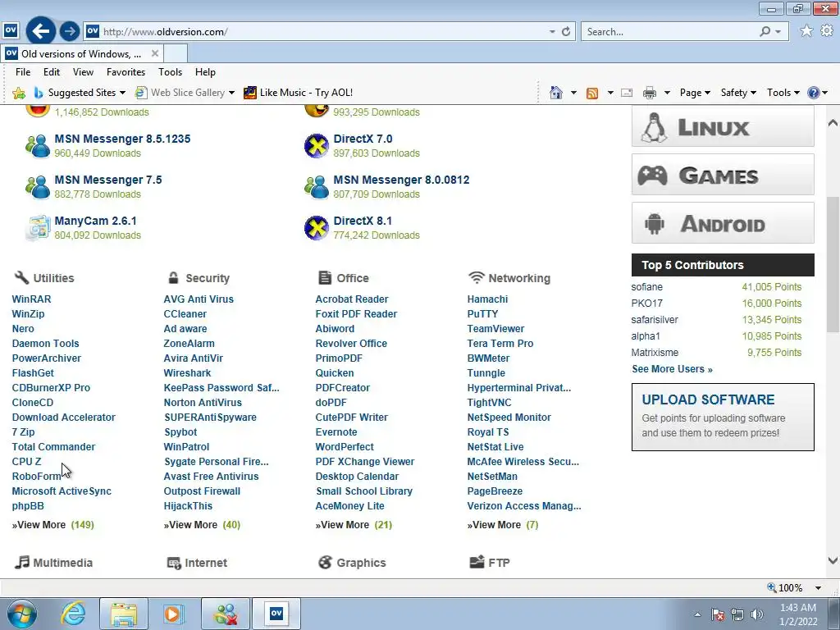Open Favorites with the star icon
Image resolution: width=840 pixels, height=630 pixels.
tap(806, 31)
